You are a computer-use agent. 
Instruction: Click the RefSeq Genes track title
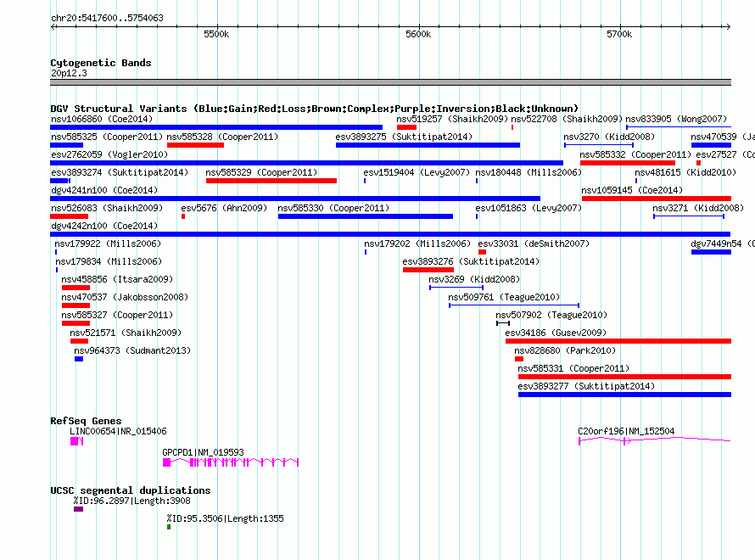click(x=86, y=421)
